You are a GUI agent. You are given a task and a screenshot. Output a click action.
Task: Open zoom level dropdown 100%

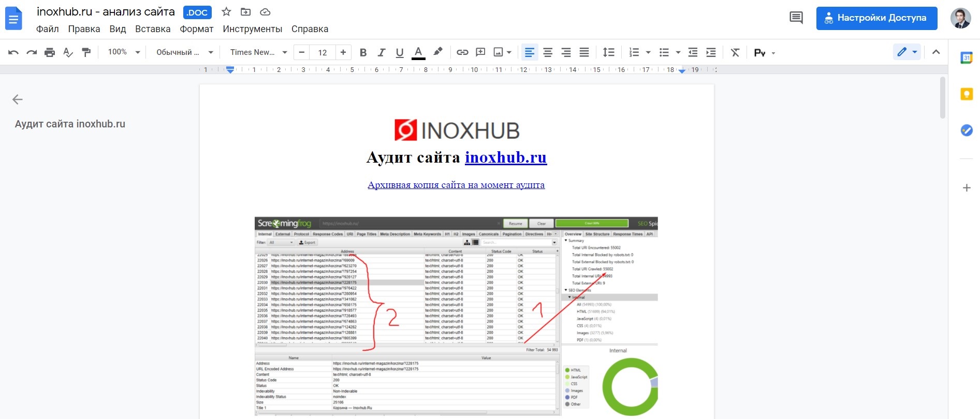(124, 52)
